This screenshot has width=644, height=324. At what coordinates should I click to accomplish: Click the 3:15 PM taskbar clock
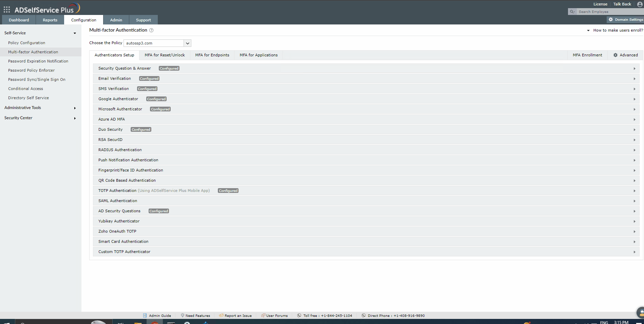coord(621,322)
